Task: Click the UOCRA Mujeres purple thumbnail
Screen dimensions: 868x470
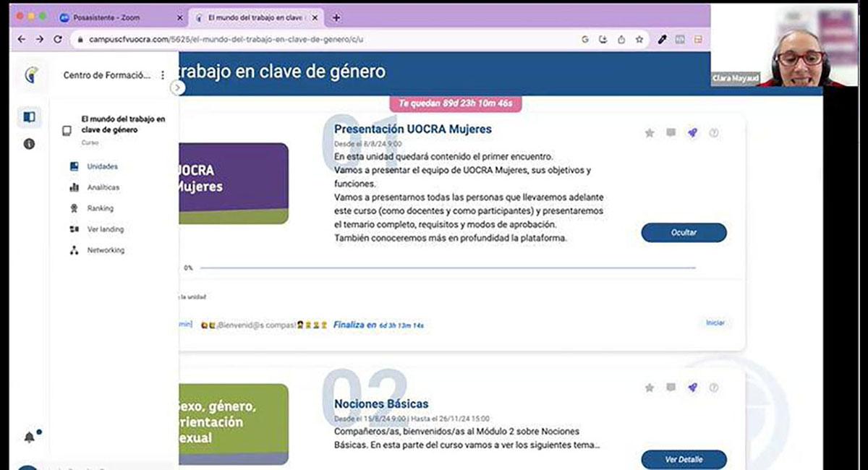Action: [x=234, y=184]
